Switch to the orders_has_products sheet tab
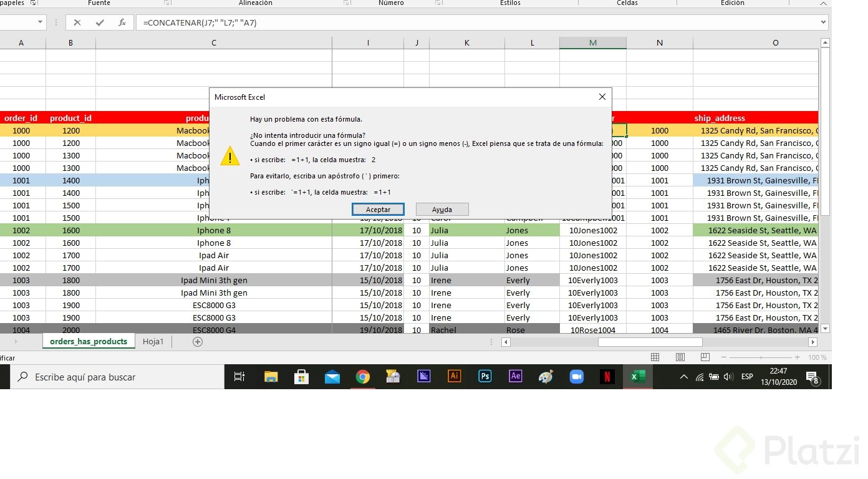 pos(89,341)
